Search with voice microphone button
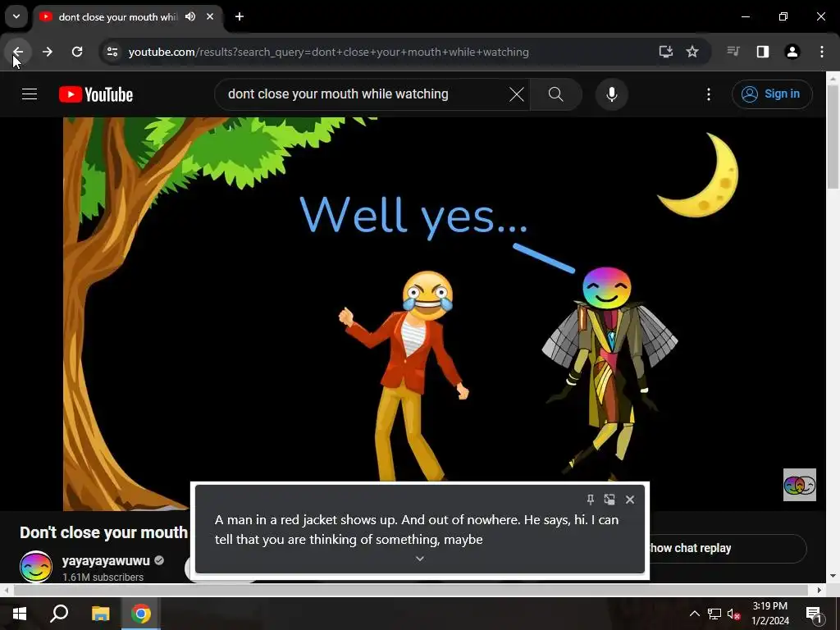The image size is (840, 630). pos(612,94)
